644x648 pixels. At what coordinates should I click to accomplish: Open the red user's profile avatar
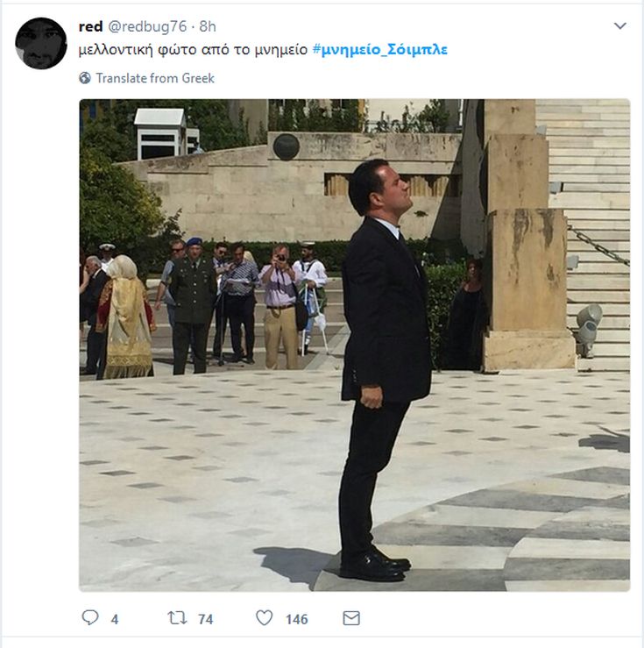[x=41, y=43]
